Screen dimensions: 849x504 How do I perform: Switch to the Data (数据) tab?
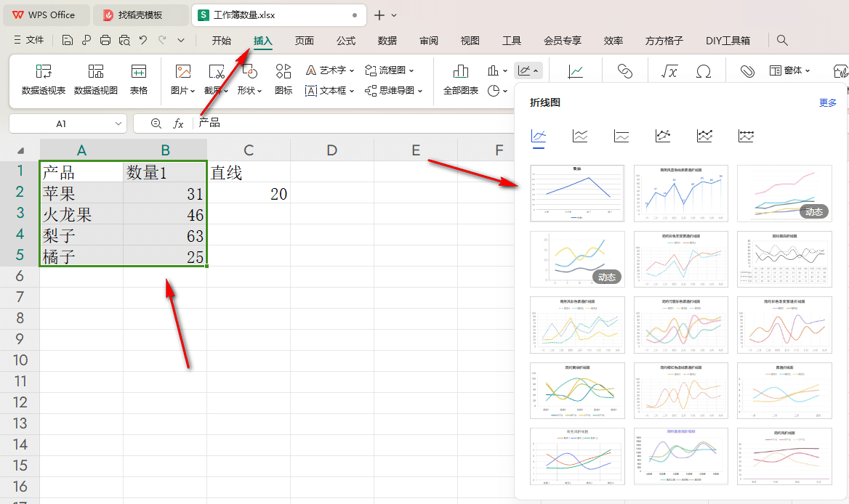pos(387,41)
